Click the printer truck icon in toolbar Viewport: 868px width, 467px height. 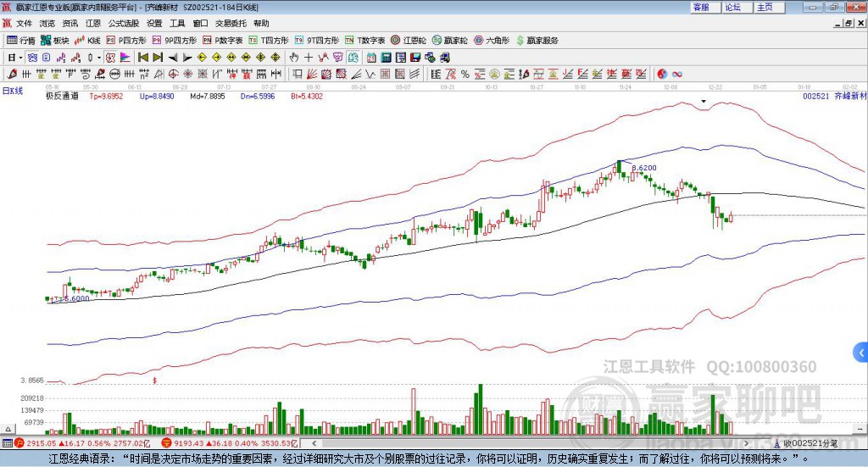[445, 58]
